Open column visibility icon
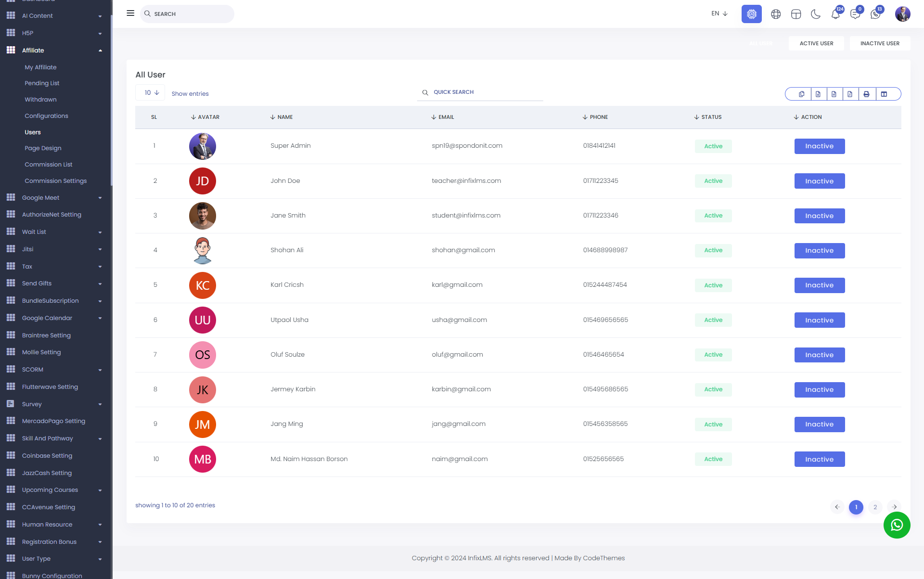 coord(884,94)
